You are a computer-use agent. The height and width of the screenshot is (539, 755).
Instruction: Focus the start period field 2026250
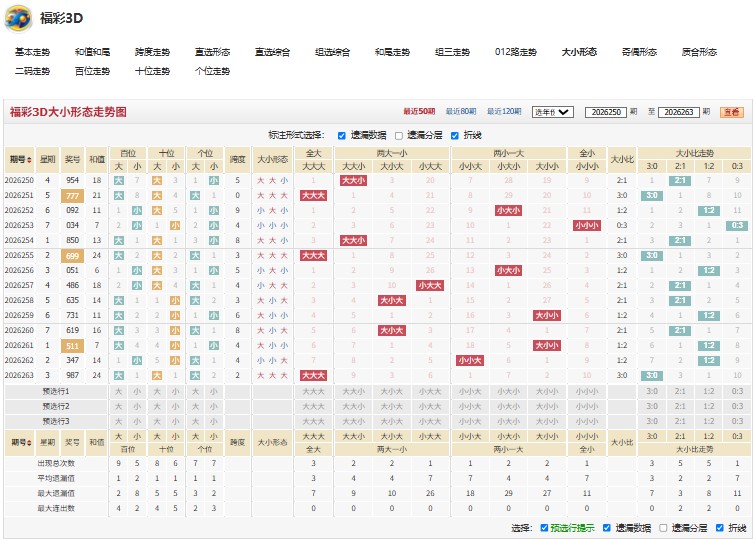(x=606, y=112)
